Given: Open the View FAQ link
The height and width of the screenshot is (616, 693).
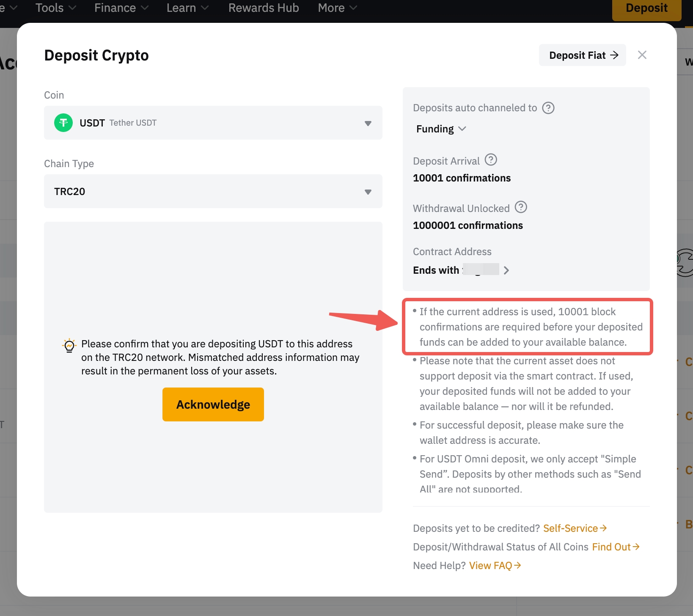Looking at the screenshot, I should pos(495,566).
